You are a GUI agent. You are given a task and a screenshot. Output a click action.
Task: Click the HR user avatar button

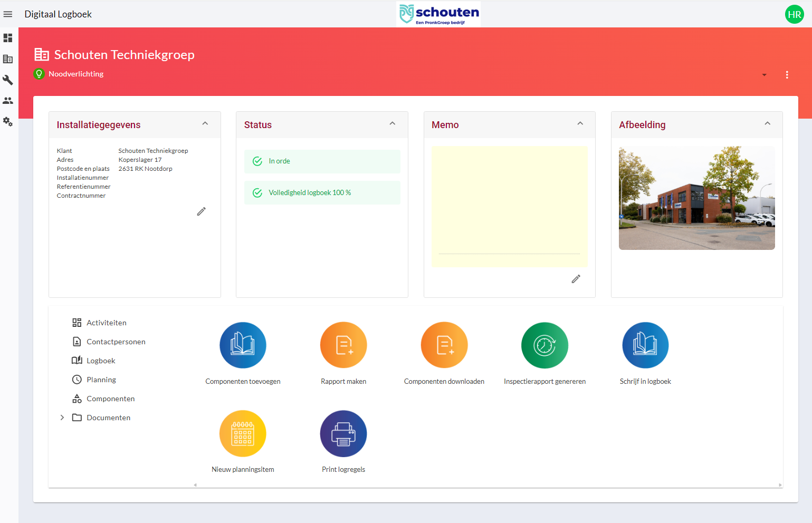[x=794, y=14]
